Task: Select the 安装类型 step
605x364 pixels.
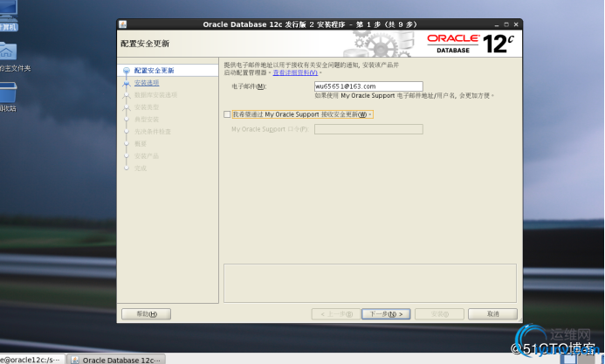Action: pos(147,107)
